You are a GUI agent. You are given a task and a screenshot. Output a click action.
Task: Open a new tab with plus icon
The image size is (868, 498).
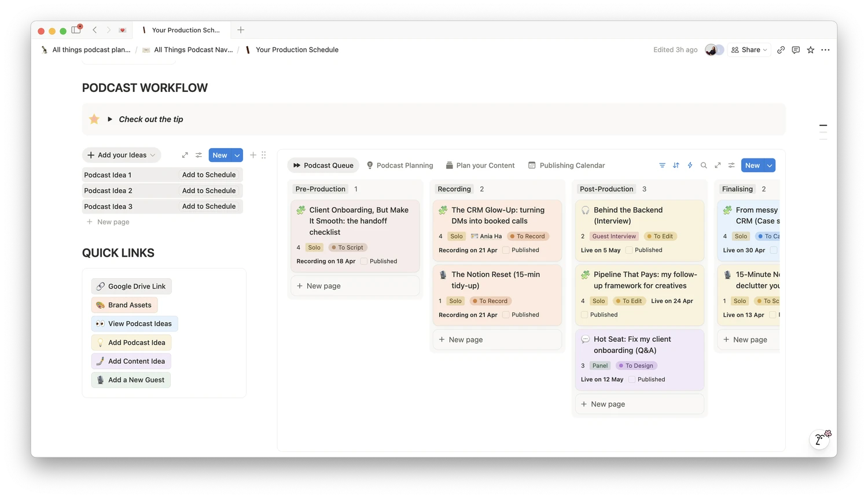tap(241, 29)
